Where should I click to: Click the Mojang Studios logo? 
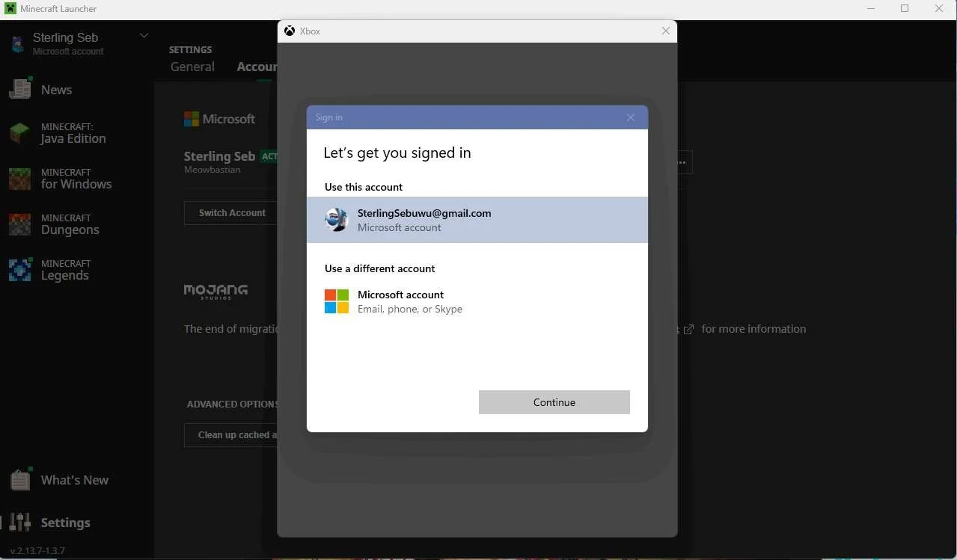tap(215, 292)
